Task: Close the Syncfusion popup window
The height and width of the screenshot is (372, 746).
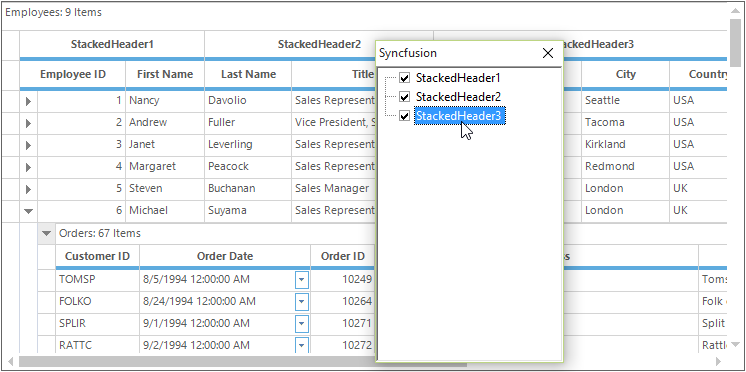Action: [548, 53]
